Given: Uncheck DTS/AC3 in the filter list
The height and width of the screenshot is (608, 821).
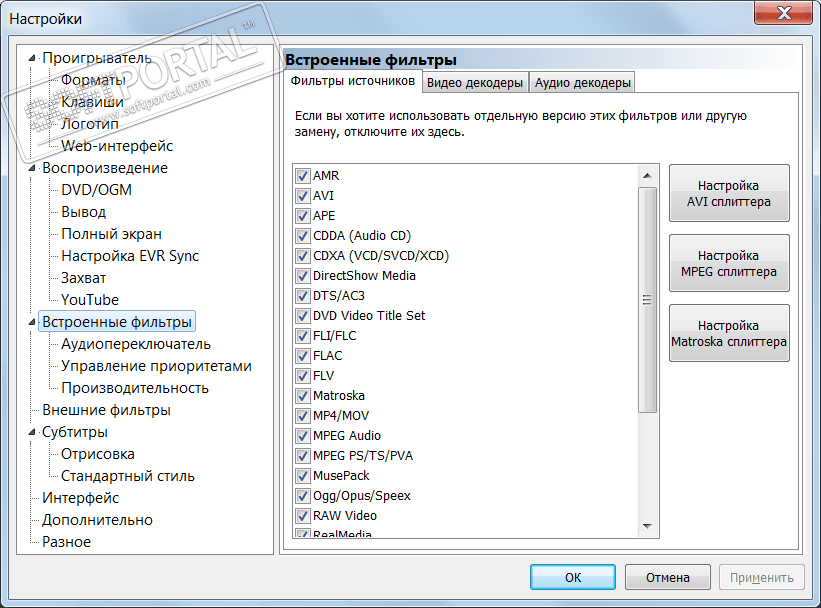Looking at the screenshot, I should 302,296.
